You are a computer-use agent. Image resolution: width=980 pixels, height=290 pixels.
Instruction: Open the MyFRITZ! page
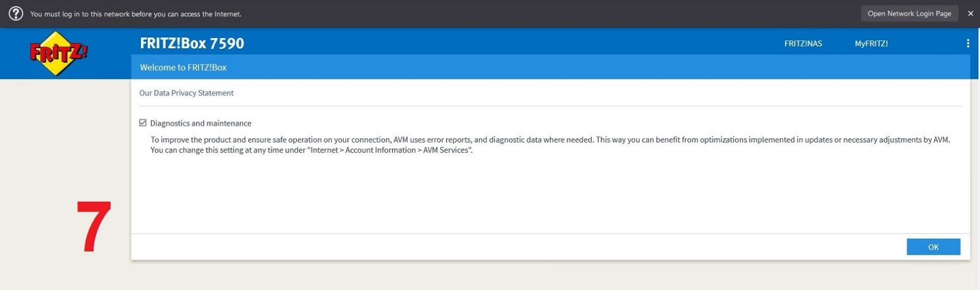tap(871, 43)
